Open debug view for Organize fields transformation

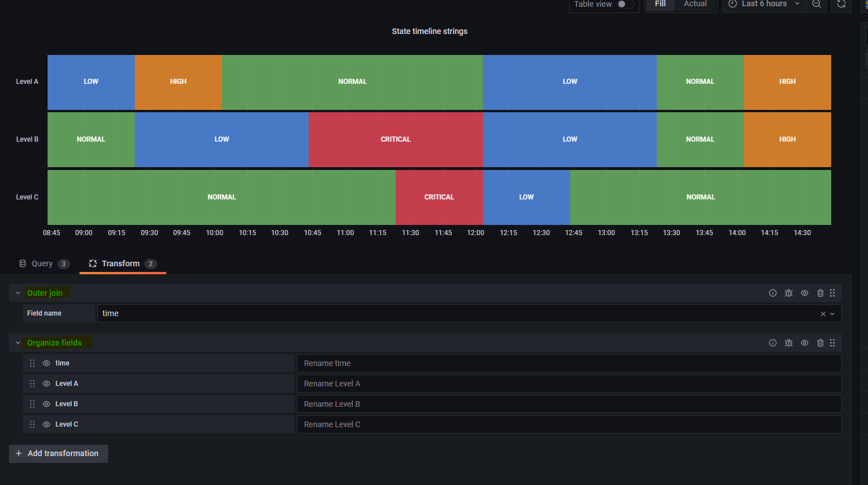pos(789,343)
